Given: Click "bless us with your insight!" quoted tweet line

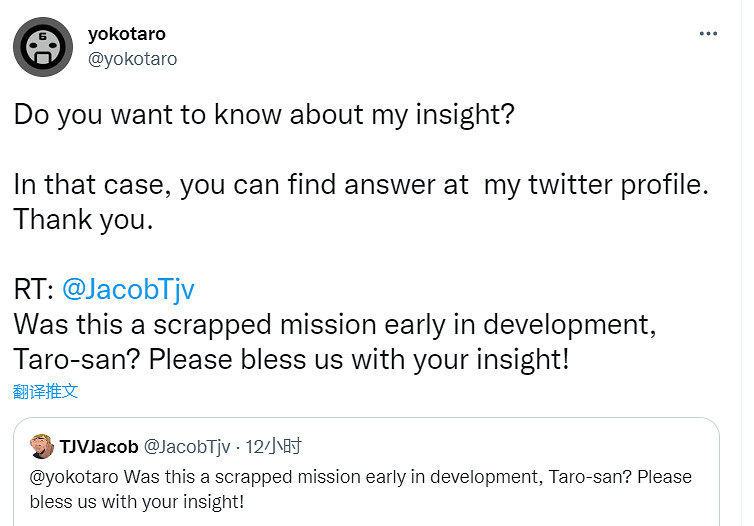Looking at the screenshot, I should [x=137, y=501].
